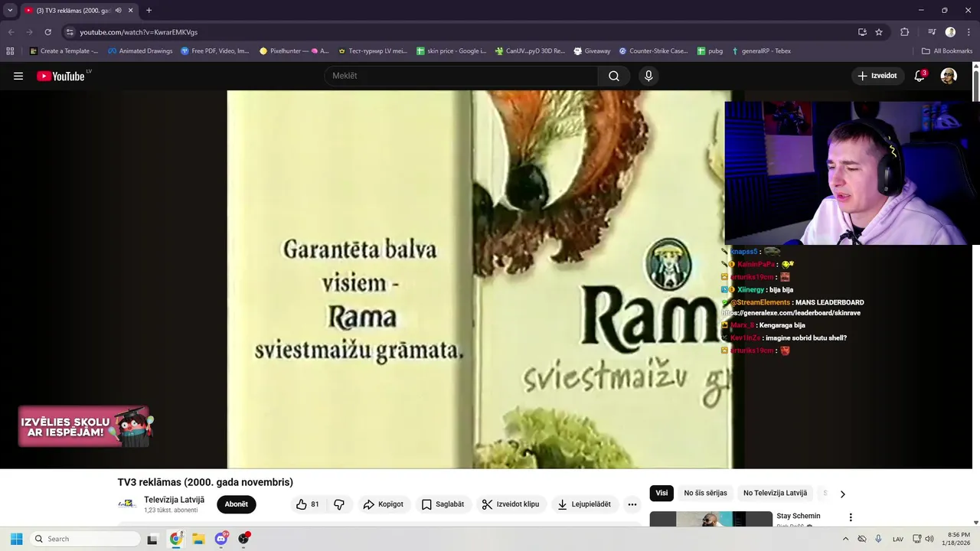Open Windows Start menu

coord(16,539)
